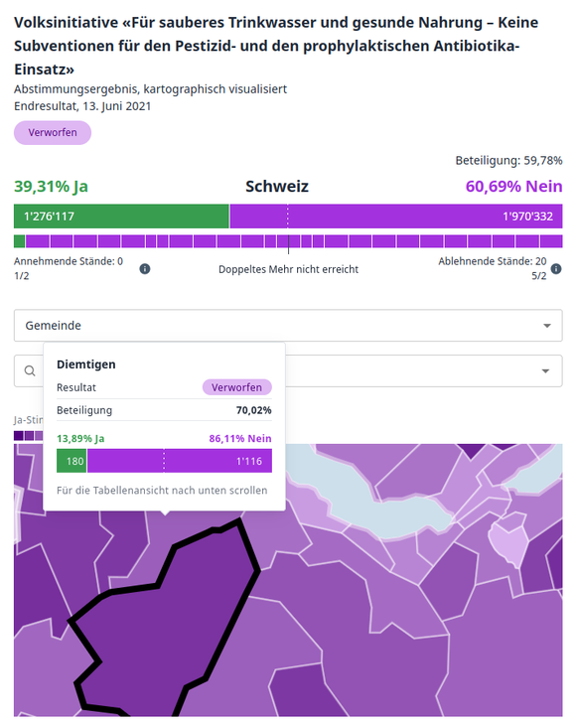Select the darkest purple legend swatch
This screenshot has height=728, width=578.
(x=19, y=435)
